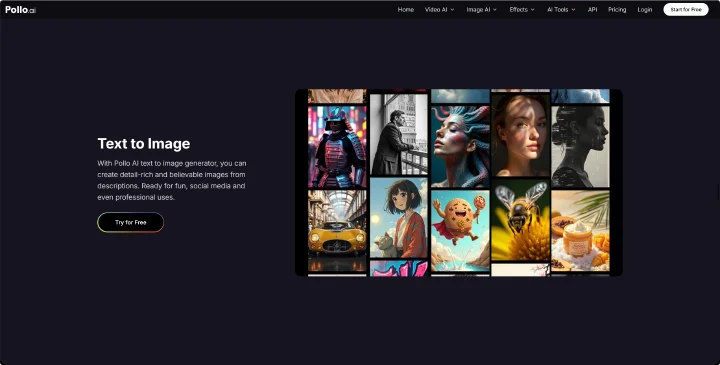Select the anime girl with cat image
Screen dimensions: 720x365
point(399,218)
